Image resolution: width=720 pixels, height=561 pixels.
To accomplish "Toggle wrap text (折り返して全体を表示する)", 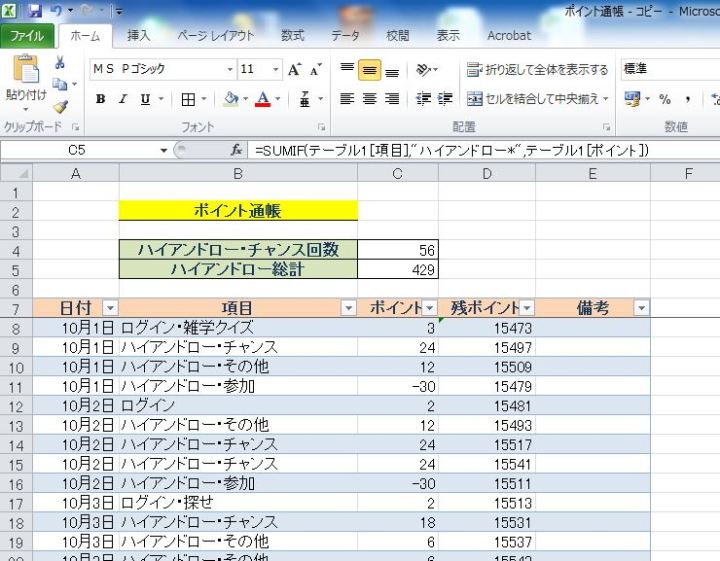I will [537, 70].
